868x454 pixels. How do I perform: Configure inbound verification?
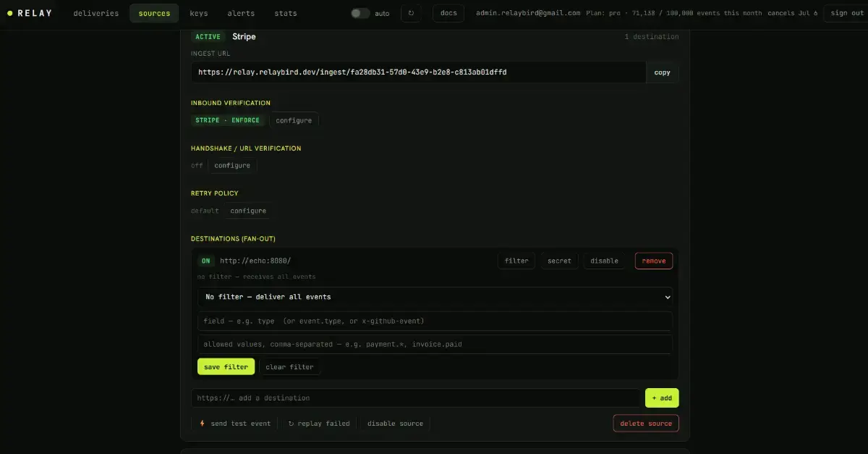point(294,120)
